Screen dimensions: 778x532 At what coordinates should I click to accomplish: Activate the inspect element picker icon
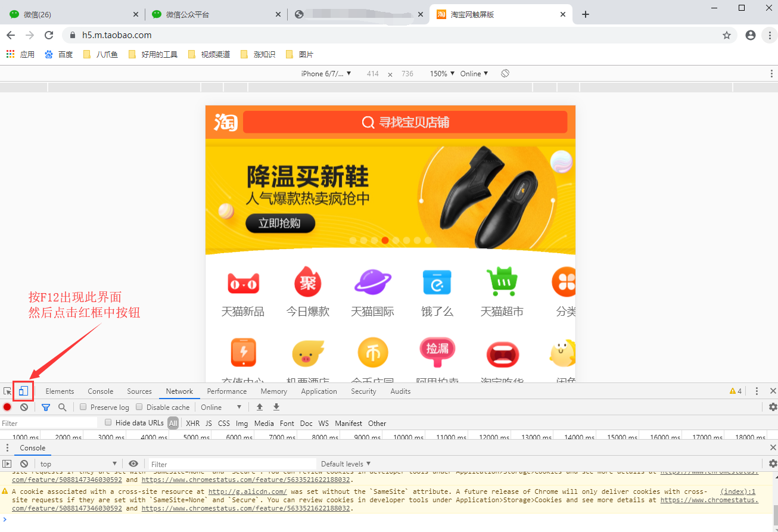point(8,391)
